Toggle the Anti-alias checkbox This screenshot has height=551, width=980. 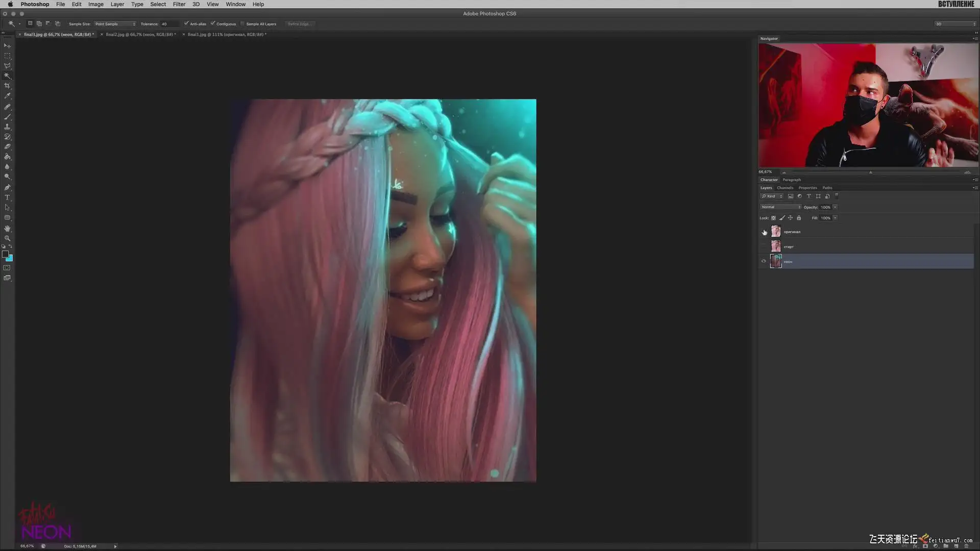(186, 23)
